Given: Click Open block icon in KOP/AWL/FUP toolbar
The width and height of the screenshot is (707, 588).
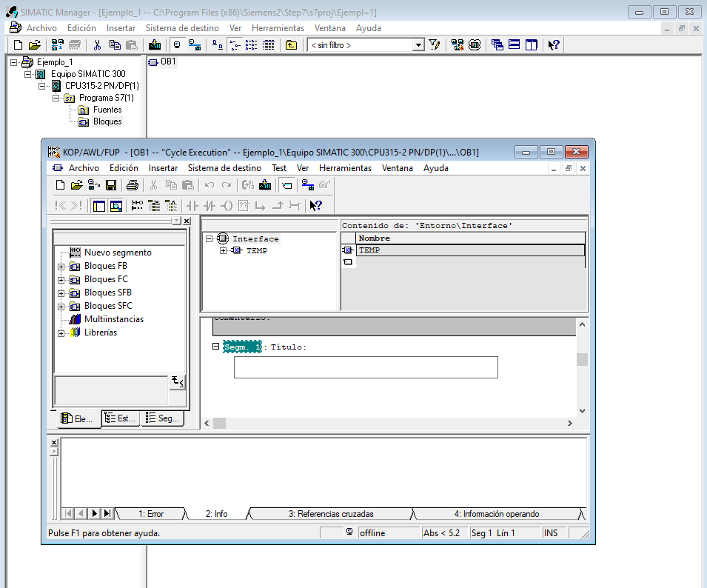Looking at the screenshot, I should click(x=77, y=185).
